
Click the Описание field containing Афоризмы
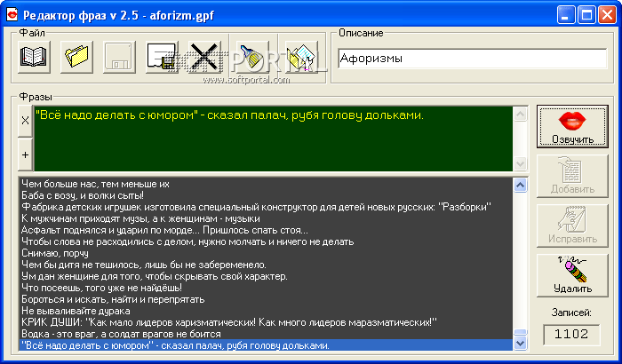pos(473,59)
